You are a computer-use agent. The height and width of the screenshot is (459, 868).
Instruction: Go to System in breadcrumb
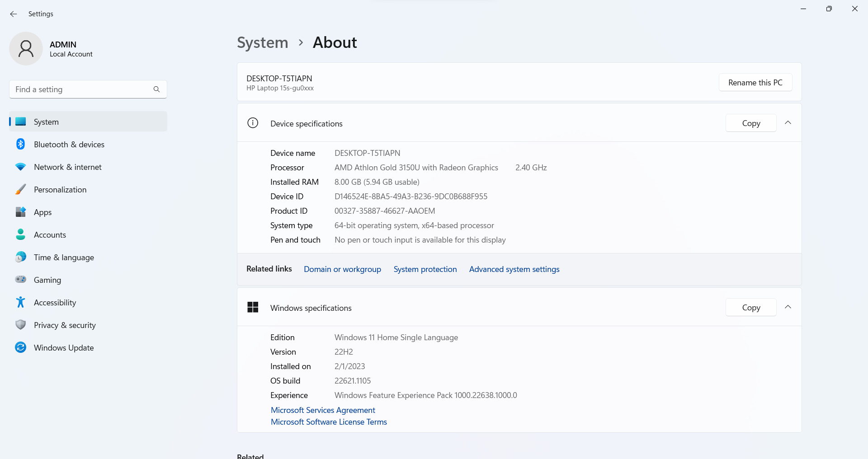click(262, 42)
